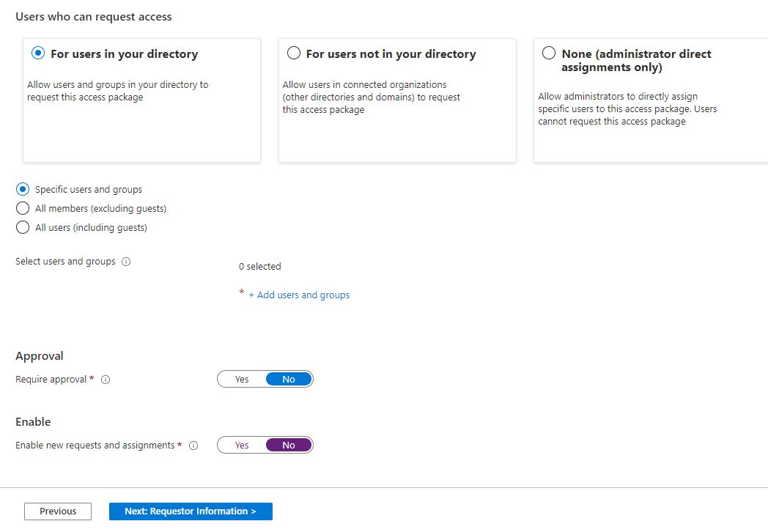The image size is (768, 532).
Task: Set Require approval to No
Action: (x=289, y=380)
